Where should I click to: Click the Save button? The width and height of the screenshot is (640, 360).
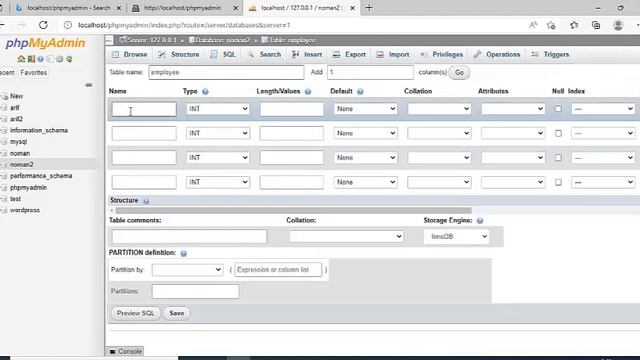(x=177, y=313)
